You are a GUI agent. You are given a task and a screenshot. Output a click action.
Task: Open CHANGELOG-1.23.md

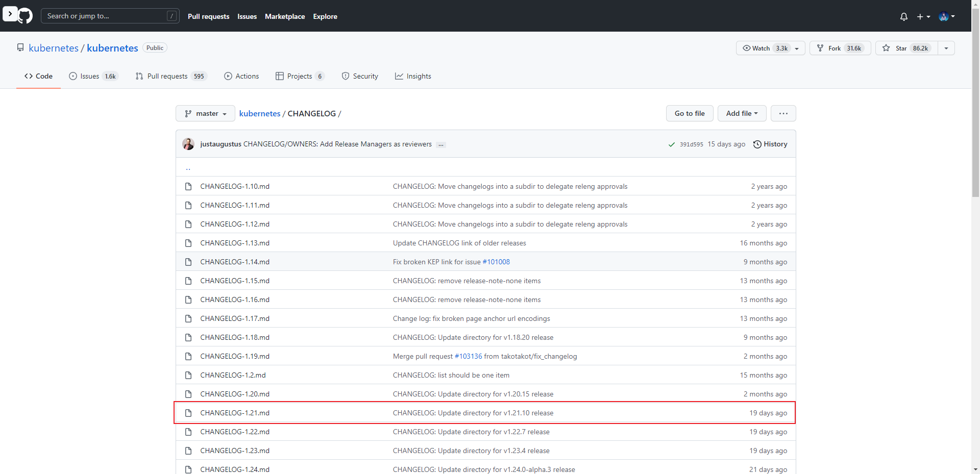click(235, 451)
